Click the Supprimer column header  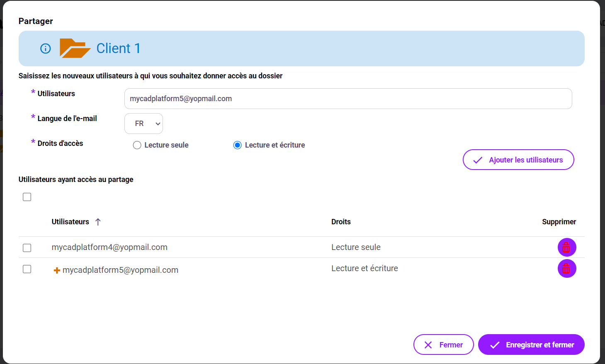pos(559,222)
